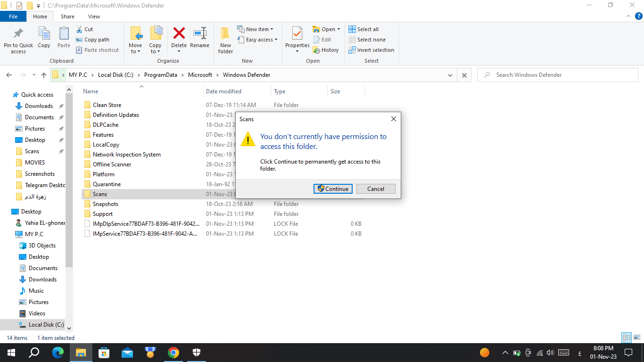The image size is (644, 362).
Task: Open Google Chrome from taskbar
Action: pos(173,353)
